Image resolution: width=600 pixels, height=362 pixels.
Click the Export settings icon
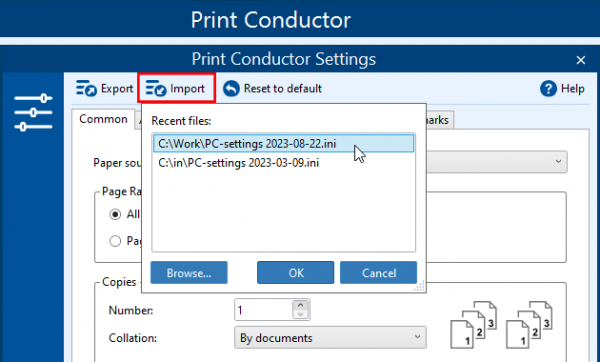tap(86, 88)
